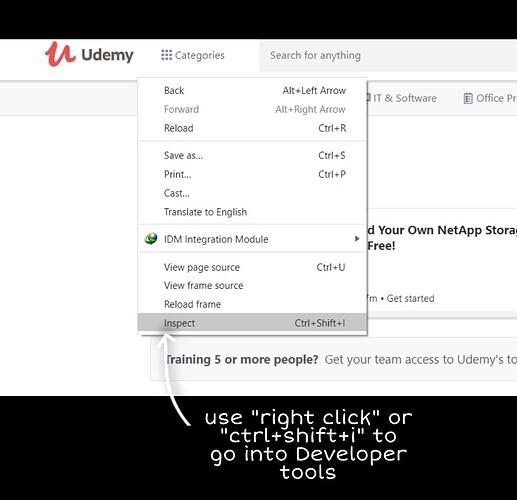Click the Search for anything field
The height and width of the screenshot is (500, 517).
pos(388,55)
